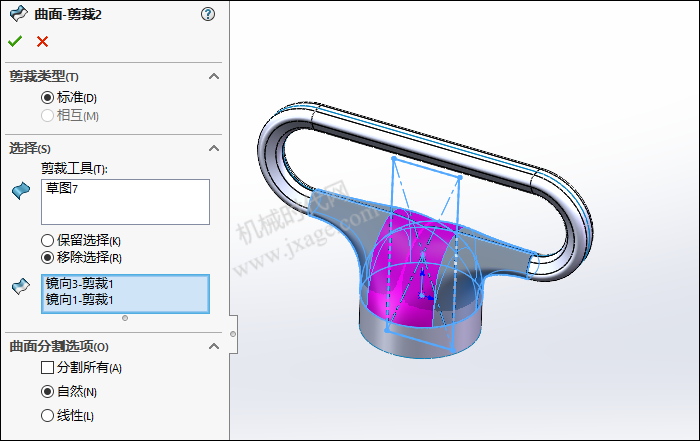
Task: Open help for 曲面-剪裁2
Action: coord(208,14)
